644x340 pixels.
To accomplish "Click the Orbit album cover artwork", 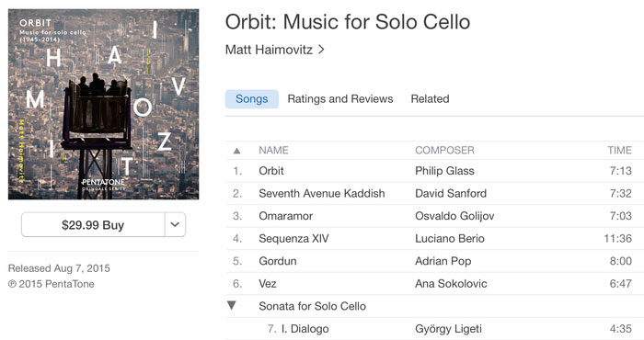I will click(103, 104).
